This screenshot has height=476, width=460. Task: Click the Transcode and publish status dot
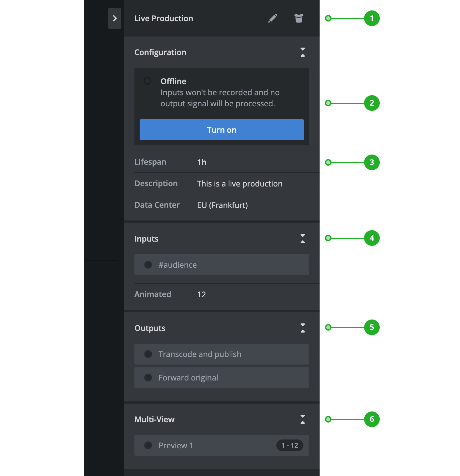click(x=148, y=354)
